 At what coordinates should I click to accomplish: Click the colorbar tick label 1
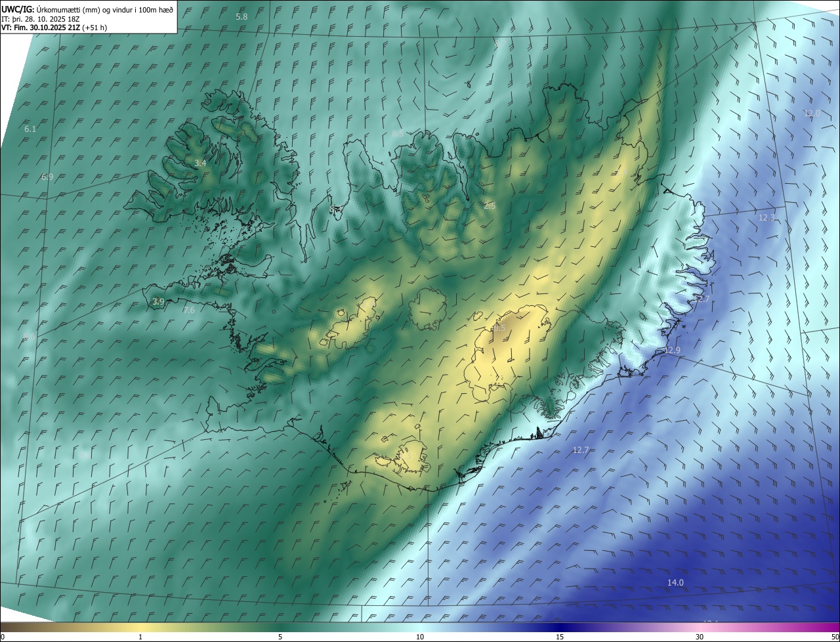coord(140,637)
